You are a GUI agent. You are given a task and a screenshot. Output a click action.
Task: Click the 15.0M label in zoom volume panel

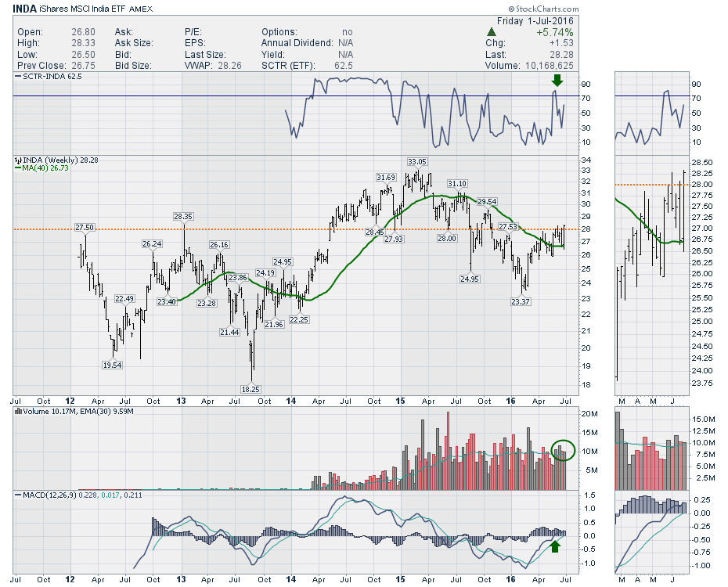(704, 419)
